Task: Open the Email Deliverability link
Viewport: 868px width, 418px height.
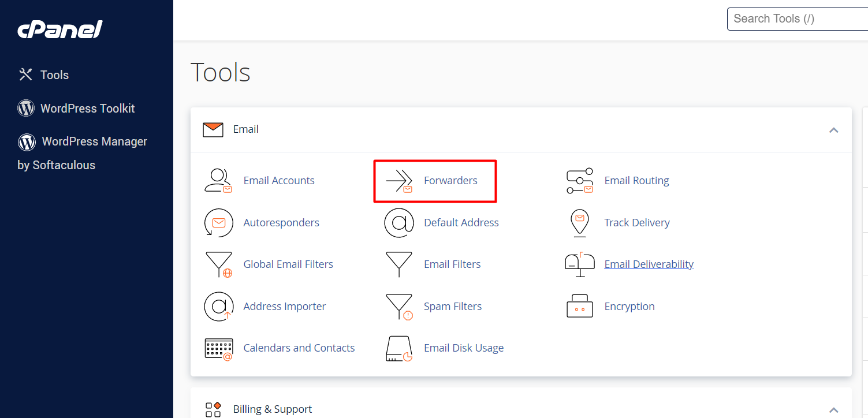Action: pos(649,264)
